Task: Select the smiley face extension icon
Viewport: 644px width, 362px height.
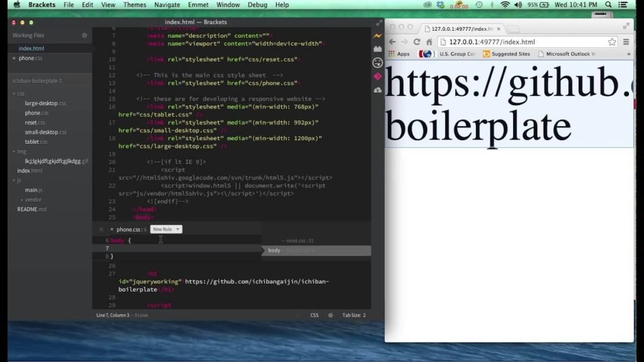Action: pos(377,62)
